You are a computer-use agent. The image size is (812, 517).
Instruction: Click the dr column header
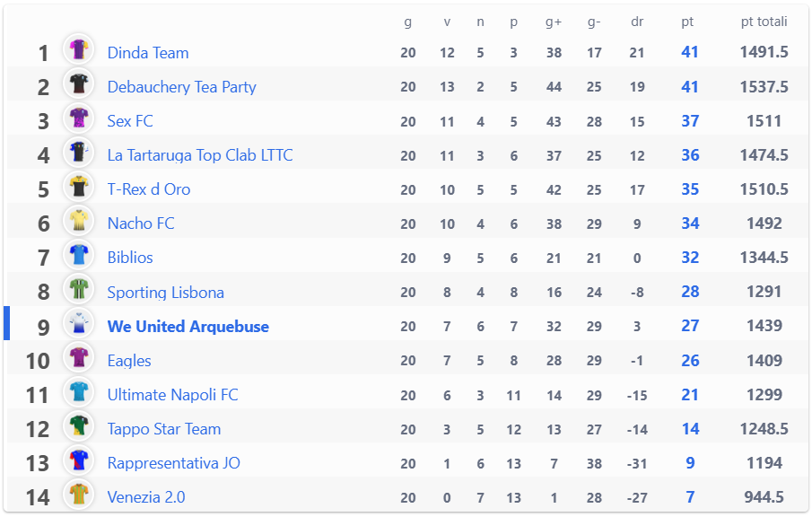tap(637, 22)
